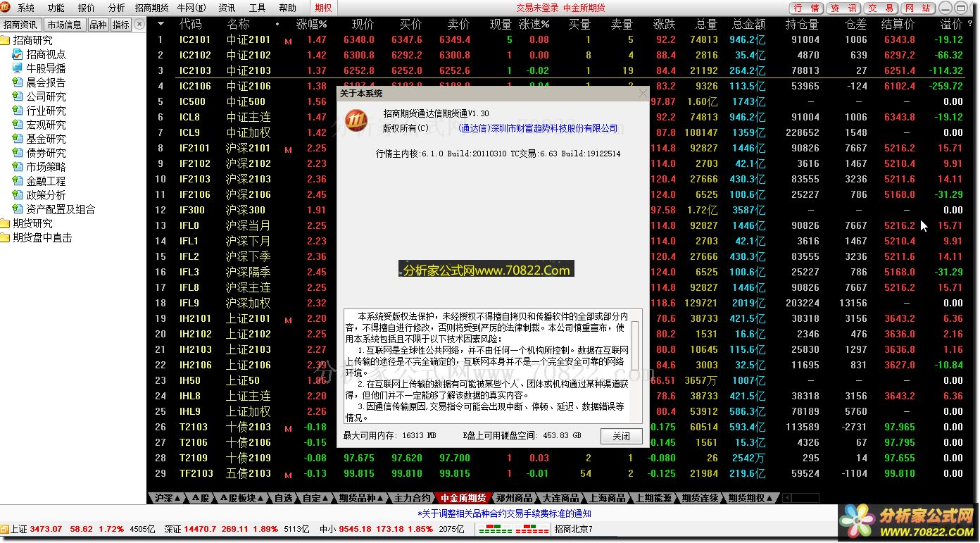Select the TF2103 row code
This screenshot has width=980, height=543.
tap(196, 473)
